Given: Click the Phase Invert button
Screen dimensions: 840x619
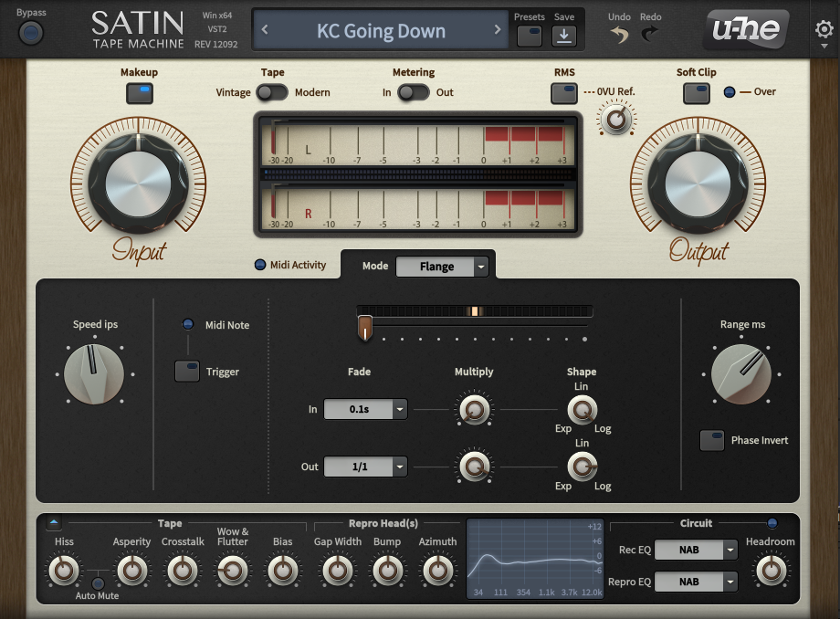Looking at the screenshot, I should (712, 441).
